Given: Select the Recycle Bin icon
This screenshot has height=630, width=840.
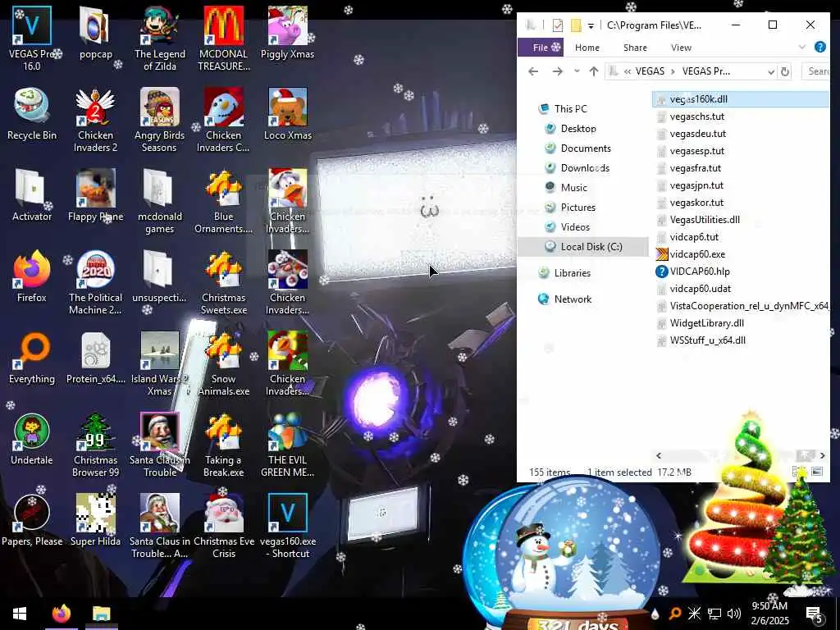Looking at the screenshot, I should 32,114.
